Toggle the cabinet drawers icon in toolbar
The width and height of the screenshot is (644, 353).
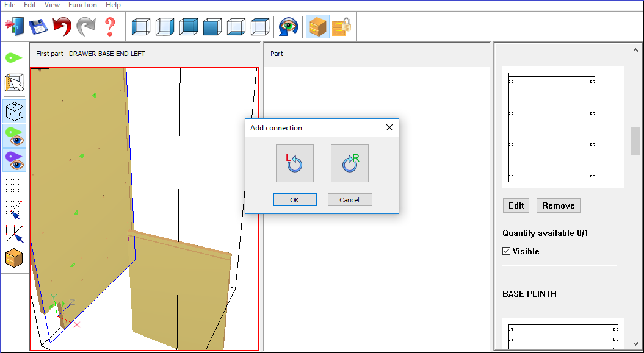(317, 27)
